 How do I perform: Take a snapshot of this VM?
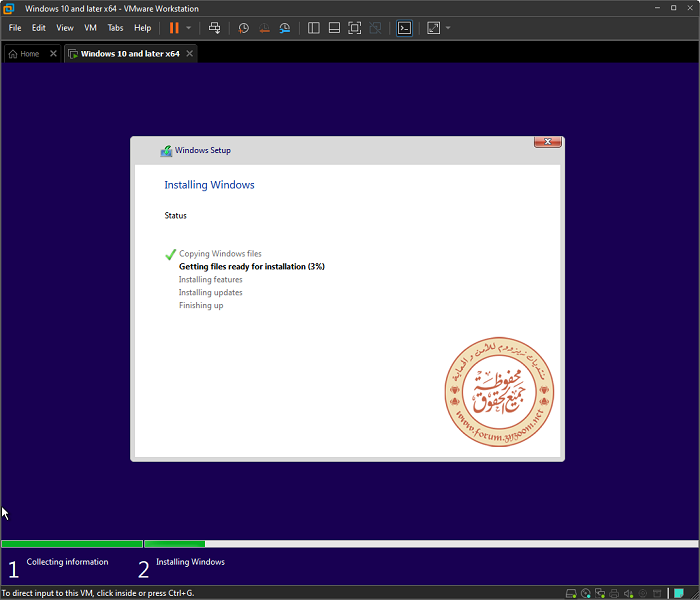pyautogui.click(x=243, y=28)
